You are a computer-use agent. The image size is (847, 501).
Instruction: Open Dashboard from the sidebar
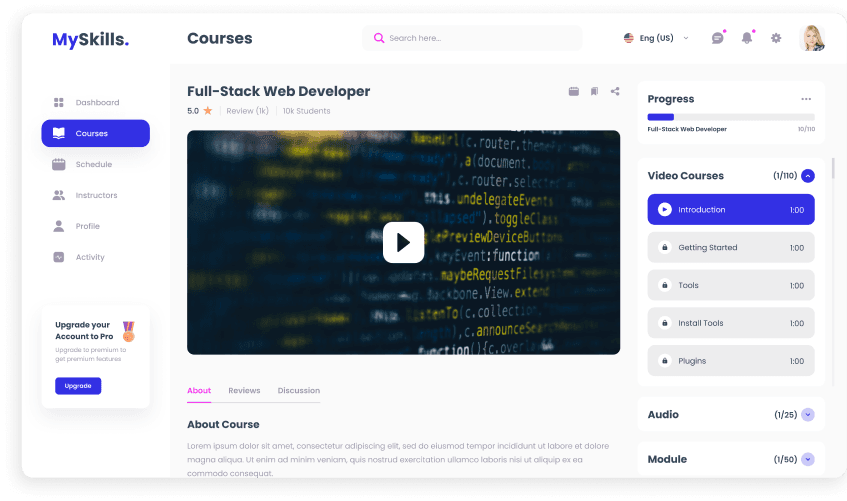96,102
